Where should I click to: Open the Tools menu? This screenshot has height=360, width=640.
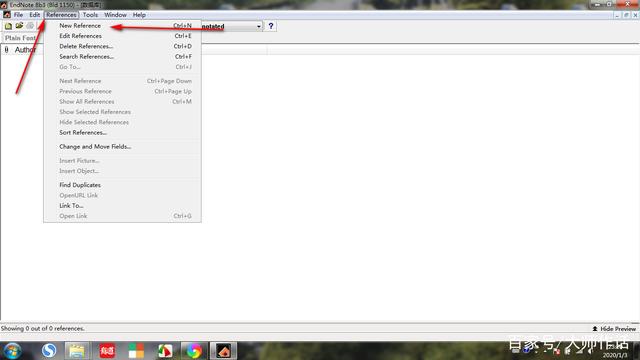click(90, 15)
